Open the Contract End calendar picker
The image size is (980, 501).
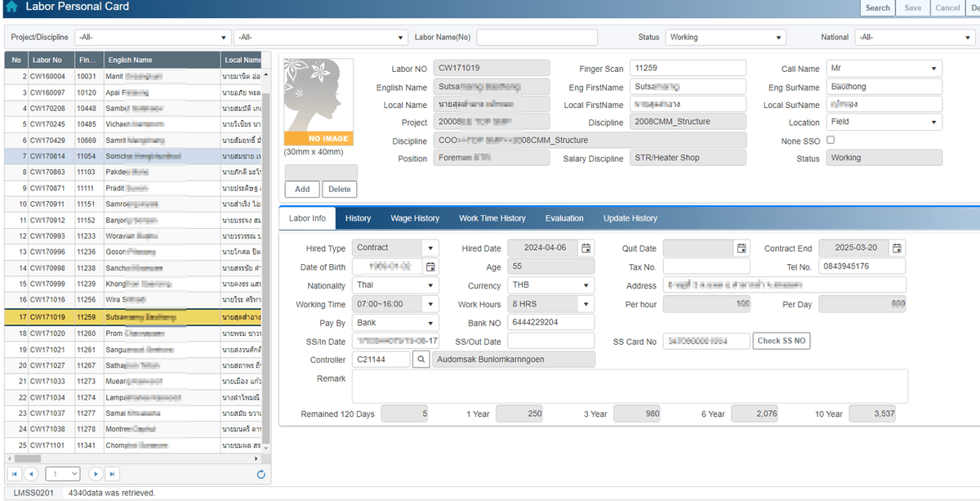[896, 248]
